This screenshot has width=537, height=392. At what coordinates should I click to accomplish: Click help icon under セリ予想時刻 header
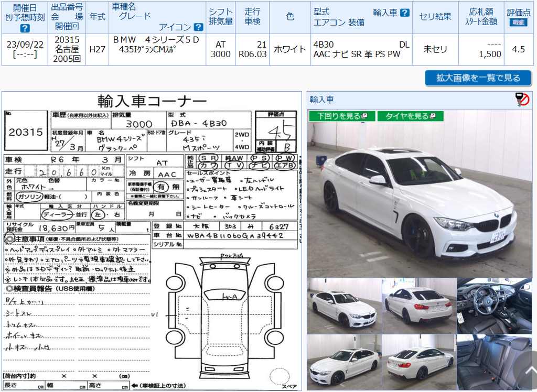point(25,28)
